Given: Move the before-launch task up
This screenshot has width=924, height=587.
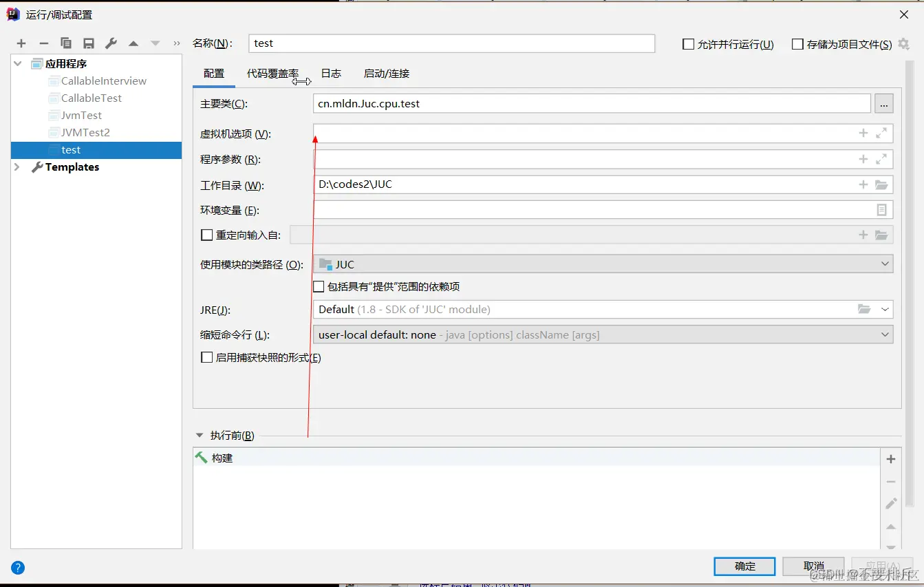Looking at the screenshot, I should [x=891, y=527].
